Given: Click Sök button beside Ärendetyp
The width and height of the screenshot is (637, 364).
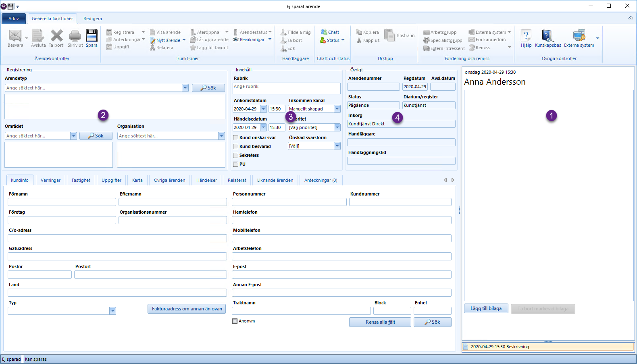Looking at the screenshot, I should click(x=208, y=88).
